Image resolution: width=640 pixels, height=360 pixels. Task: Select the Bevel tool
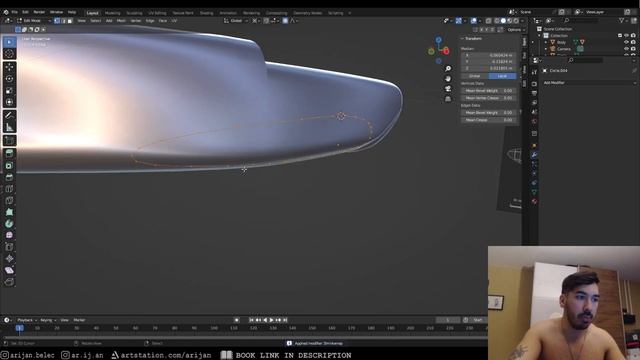[9, 177]
